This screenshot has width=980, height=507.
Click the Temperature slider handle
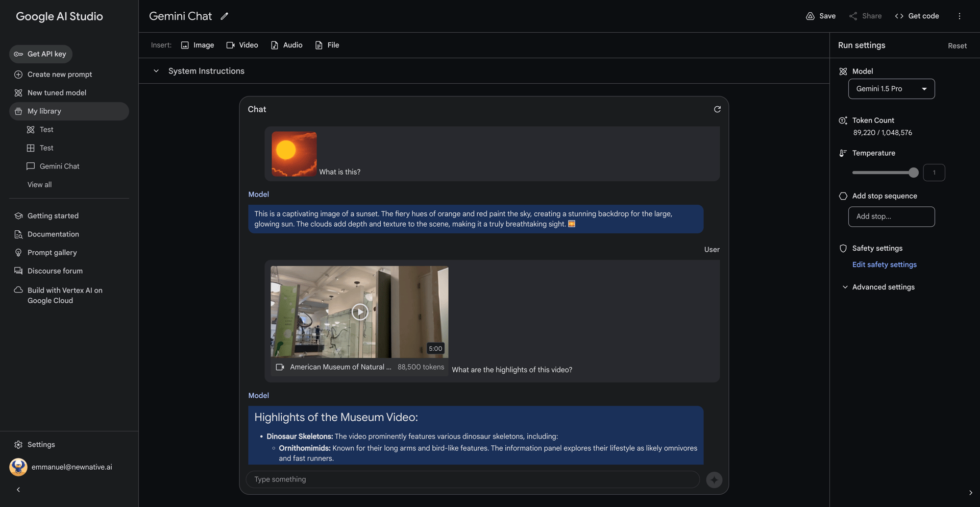point(913,173)
